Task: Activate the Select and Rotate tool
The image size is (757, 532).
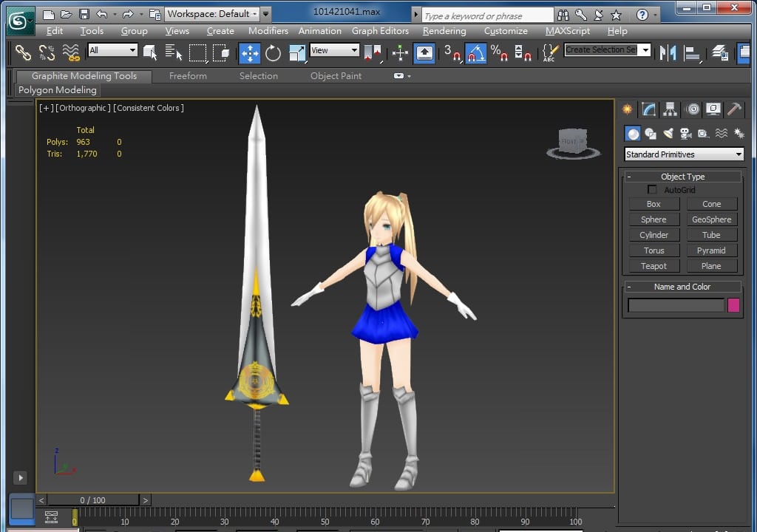Action: click(x=274, y=52)
